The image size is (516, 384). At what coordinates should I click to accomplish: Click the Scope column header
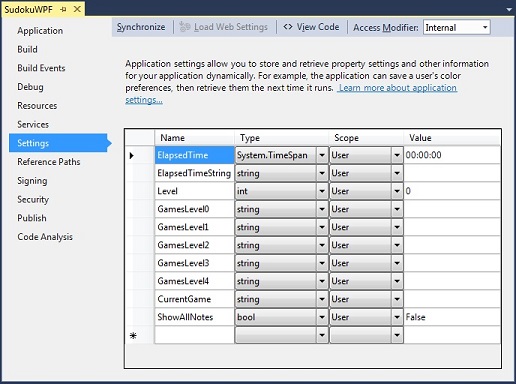coord(366,138)
